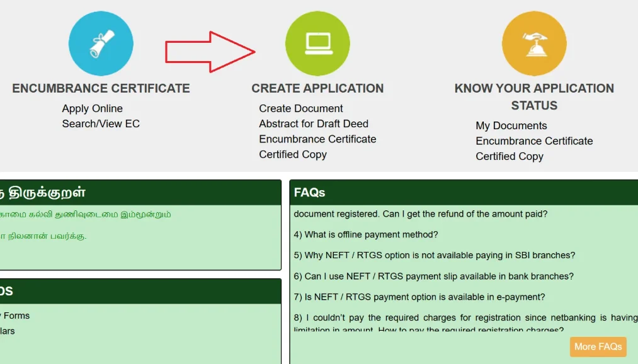Image resolution: width=638 pixels, height=364 pixels.
Task: Choose Certified Copy under Create Application
Action: 293,154
